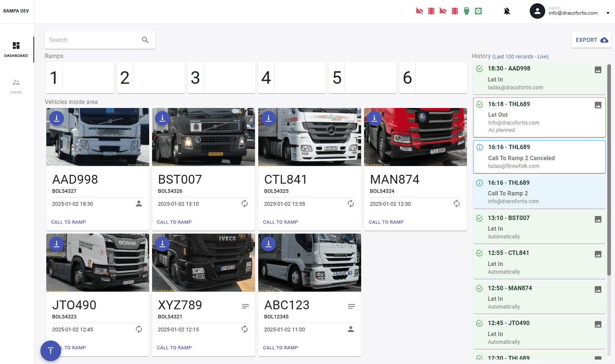Call CTL841 to ramp
This screenshot has height=364, width=615.
(x=280, y=222)
